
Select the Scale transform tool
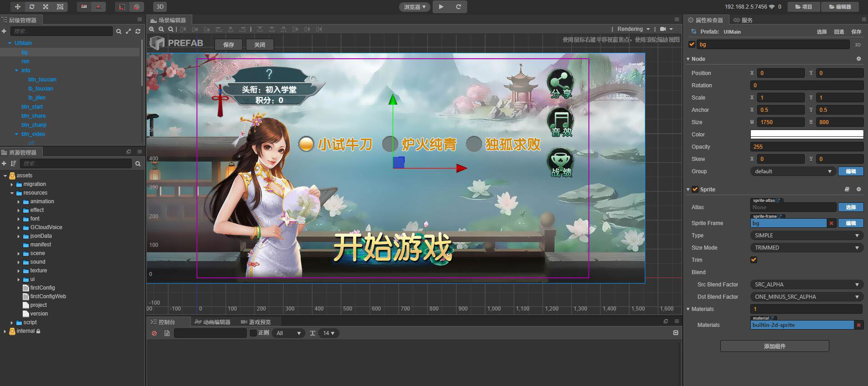tap(46, 7)
